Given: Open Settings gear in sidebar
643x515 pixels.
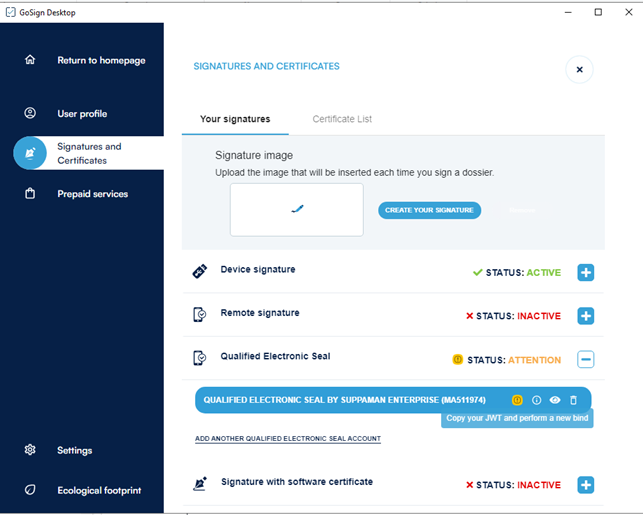Looking at the screenshot, I should tap(30, 450).
